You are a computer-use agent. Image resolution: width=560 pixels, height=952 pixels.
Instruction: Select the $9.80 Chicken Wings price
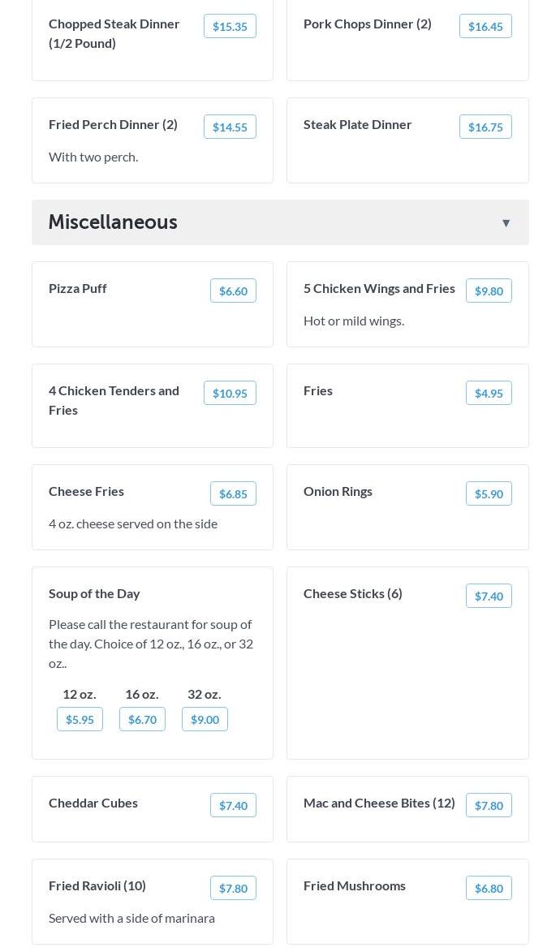coord(489,291)
